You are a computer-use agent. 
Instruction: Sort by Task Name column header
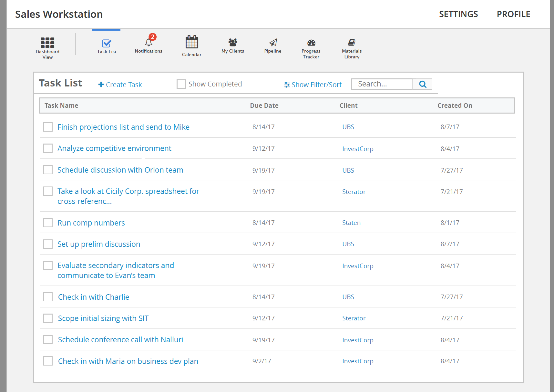click(x=61, y=106)
